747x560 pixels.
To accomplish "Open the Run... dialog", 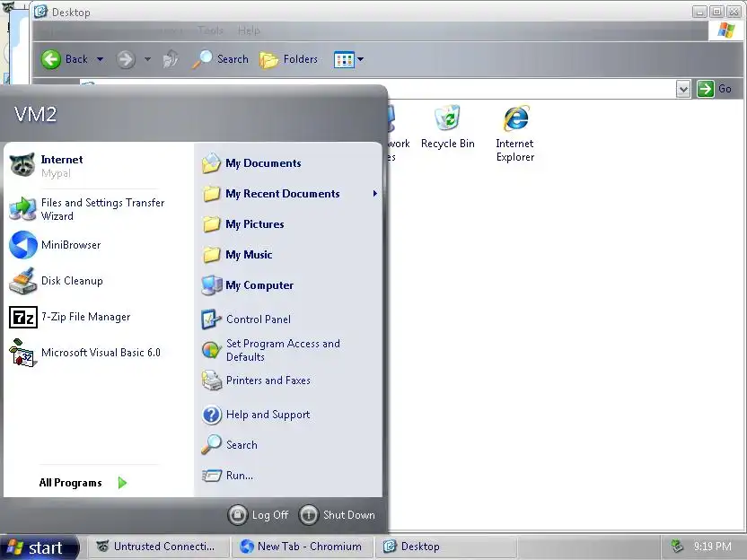I will [x=289, y=476].
